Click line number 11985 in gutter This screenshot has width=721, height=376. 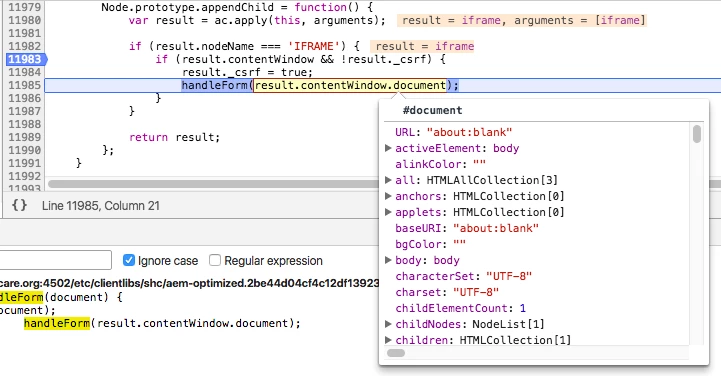point(24,85)
